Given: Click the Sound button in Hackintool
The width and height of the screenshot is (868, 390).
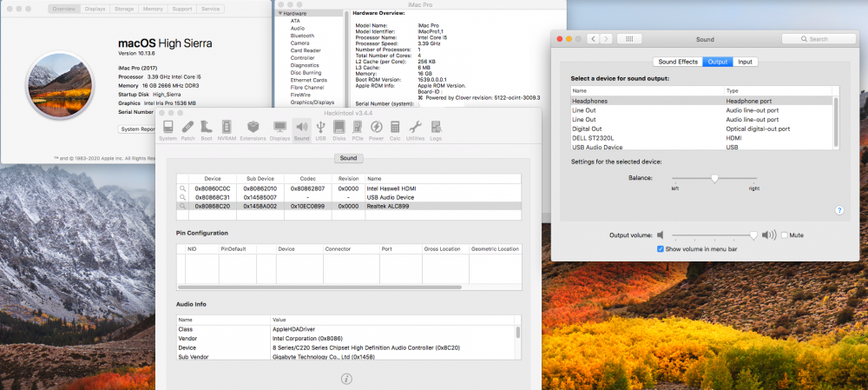Looking at the screenshot, I should pos(348,158).
